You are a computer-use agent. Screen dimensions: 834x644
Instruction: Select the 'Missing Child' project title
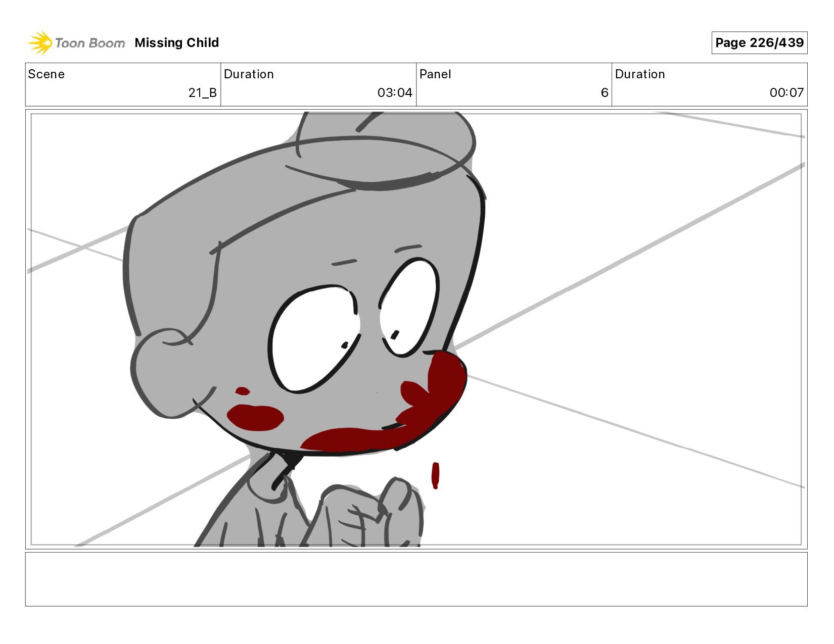[x=177, y=42]
